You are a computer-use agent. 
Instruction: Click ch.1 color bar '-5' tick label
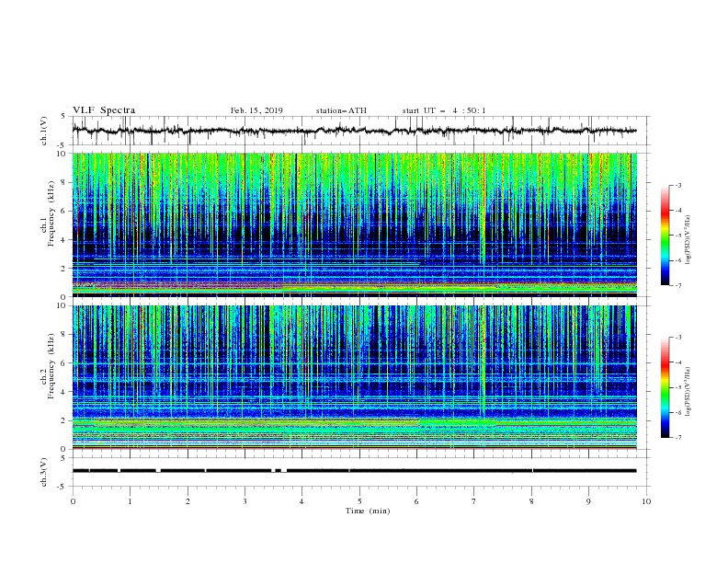tap(678, 236)
